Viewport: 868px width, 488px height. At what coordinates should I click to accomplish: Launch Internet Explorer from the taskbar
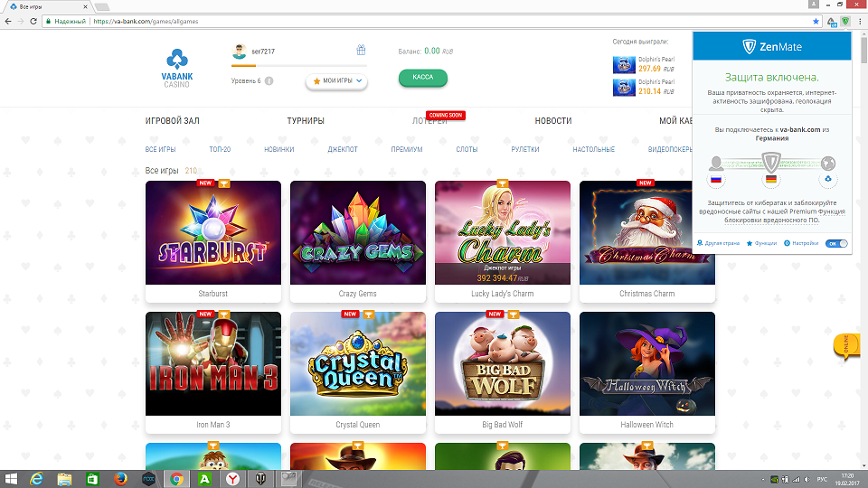tap(36, 479)
